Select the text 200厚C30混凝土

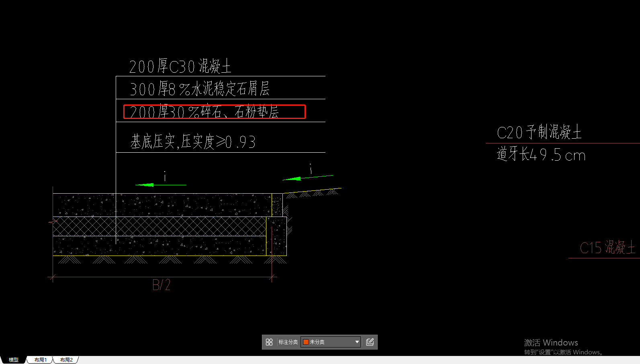tap(180, 66)
